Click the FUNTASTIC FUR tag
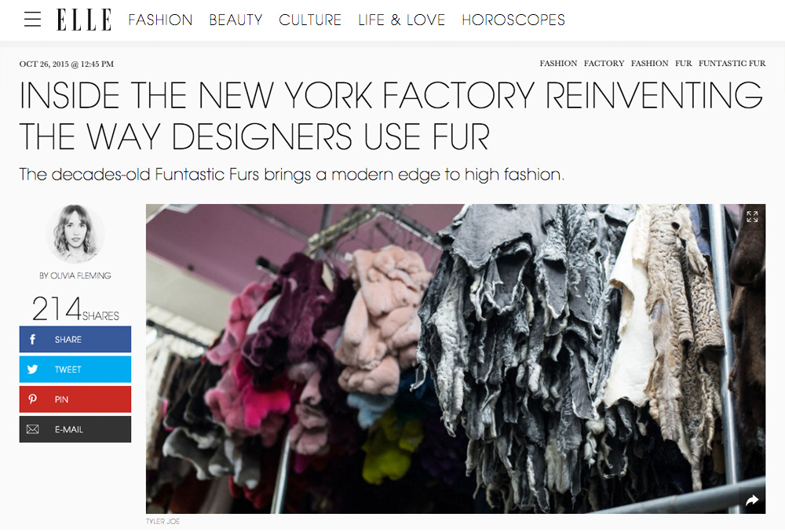 click(x=732, y=64)
